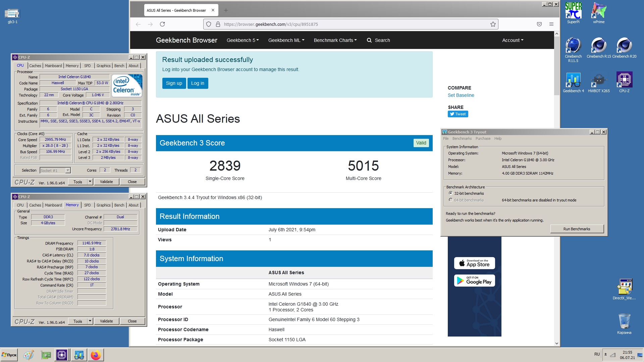Open the Firefox hamburger application menu
Viewport: 644px width, 362px height.
[x=551, y=24]
